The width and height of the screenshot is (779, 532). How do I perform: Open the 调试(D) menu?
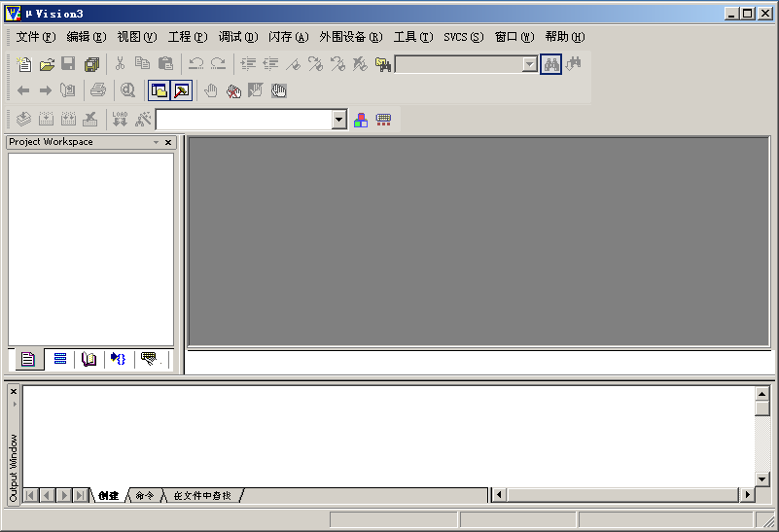[238, 37]
